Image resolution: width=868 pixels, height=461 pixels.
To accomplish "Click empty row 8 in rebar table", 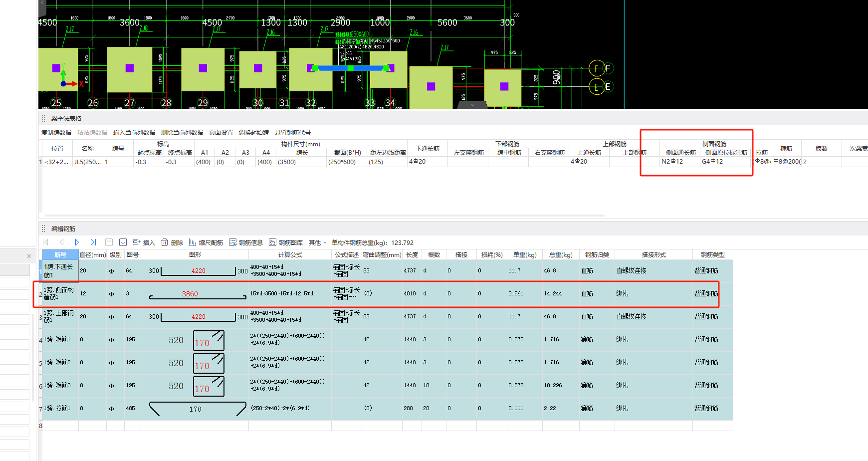I will point(388,426).
